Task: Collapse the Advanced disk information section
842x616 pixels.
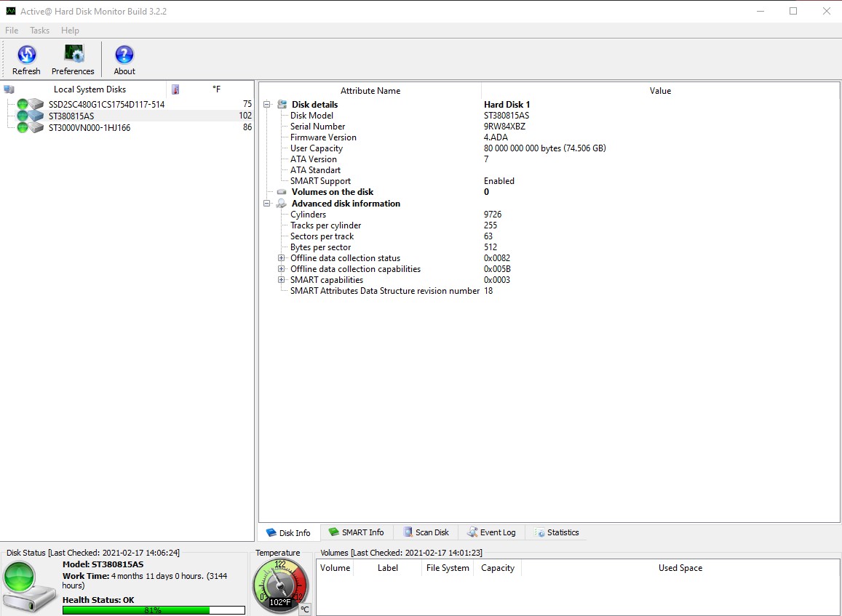Action: coord(267,204)
